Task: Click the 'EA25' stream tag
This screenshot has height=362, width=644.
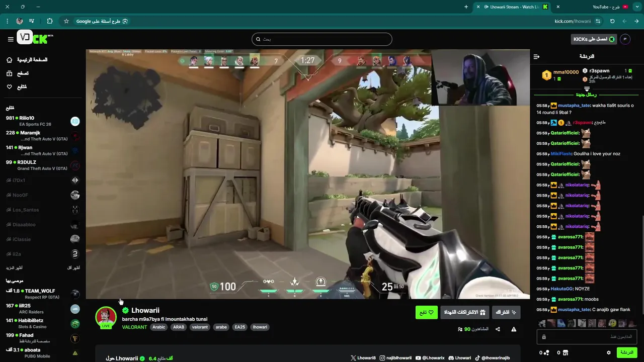Action: [x=239, y=327]
